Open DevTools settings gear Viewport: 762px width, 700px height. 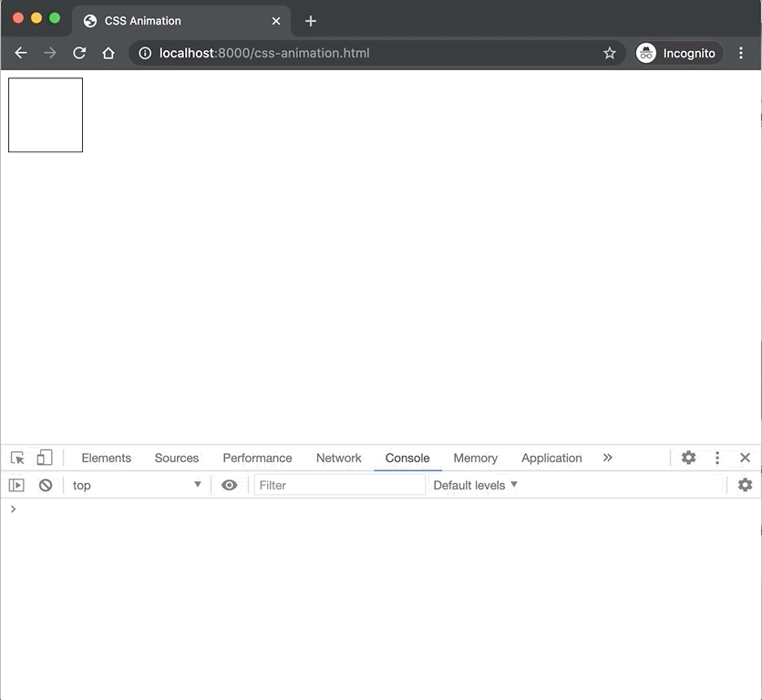tap(688, 458)
